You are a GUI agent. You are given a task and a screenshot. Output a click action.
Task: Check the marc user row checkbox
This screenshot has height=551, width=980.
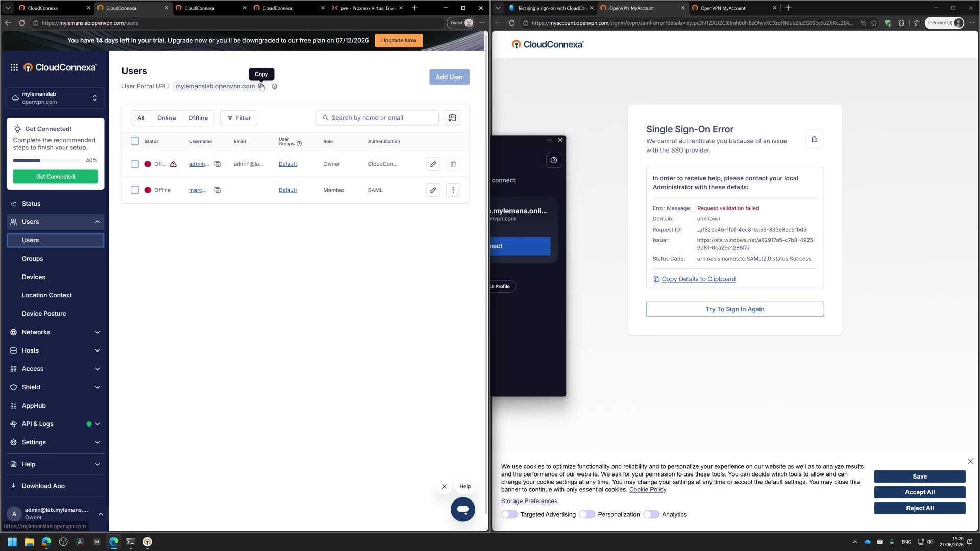click(x=135, y=190)
